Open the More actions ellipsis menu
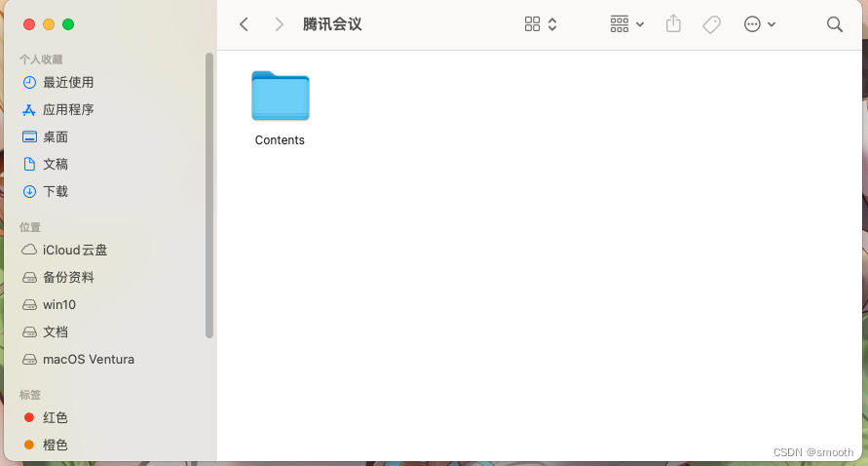 (x=760, y=24)
